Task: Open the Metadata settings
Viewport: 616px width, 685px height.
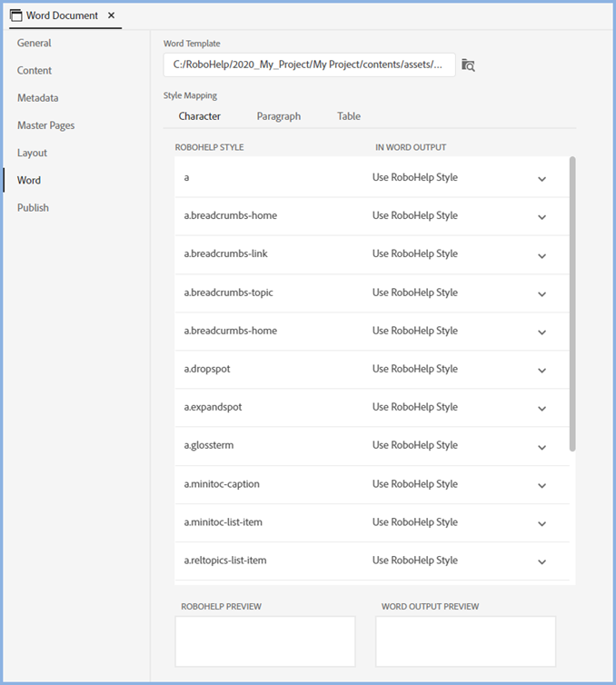Action: point(38,97)
